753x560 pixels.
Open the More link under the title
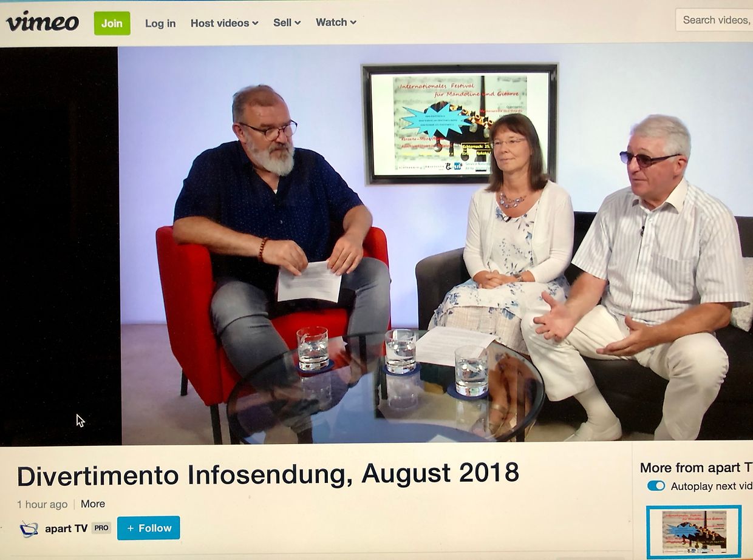pos(93,504)
